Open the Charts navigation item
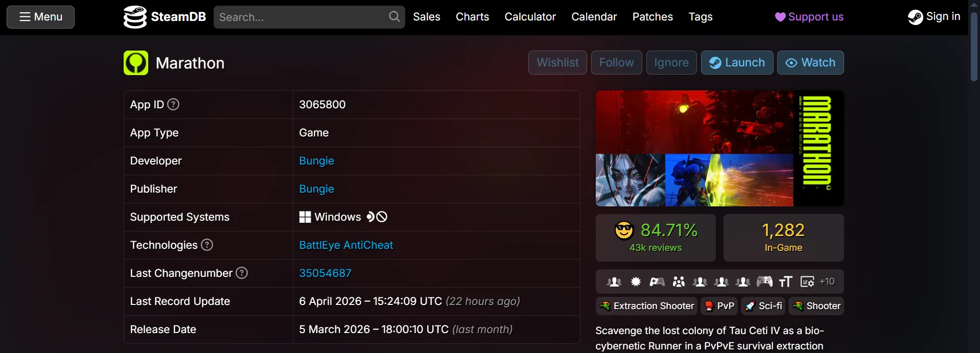This screenshot has height=353, width=980. 472,17
